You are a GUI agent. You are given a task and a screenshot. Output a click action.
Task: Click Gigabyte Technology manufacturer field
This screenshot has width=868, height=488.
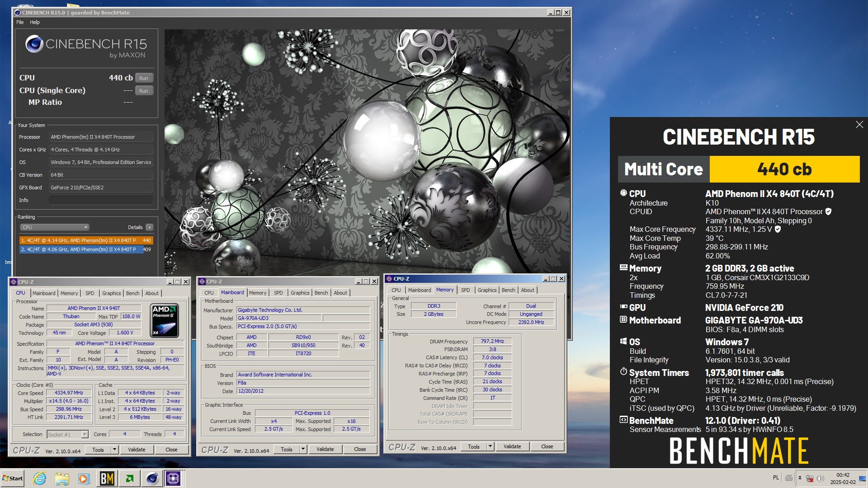click(x=303, y=310)
